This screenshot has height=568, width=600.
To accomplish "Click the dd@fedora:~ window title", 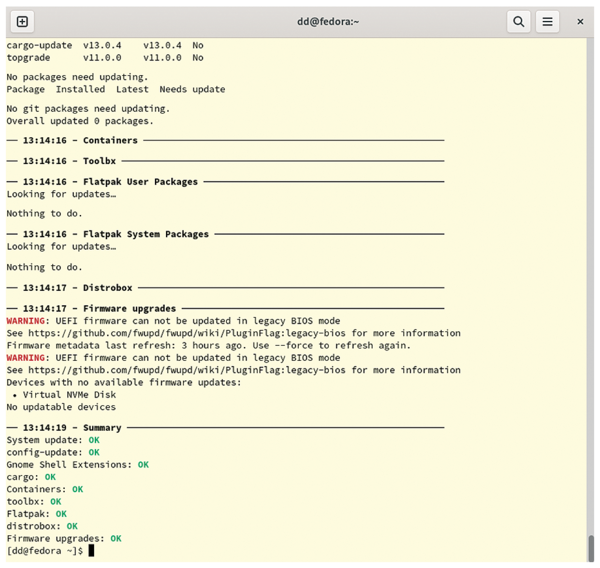I will pos(300,21).
